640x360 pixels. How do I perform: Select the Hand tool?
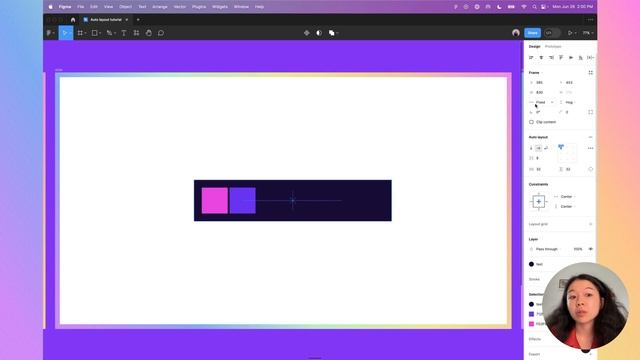pyautogui.click(x=149, y=33)
